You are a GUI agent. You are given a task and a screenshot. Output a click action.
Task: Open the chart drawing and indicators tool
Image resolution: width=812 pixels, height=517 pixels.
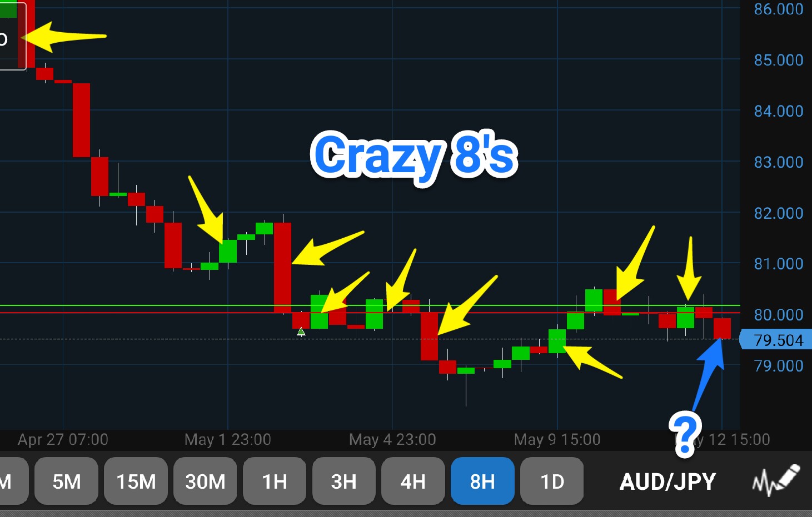pyautogui.click(x=776, y=481)
